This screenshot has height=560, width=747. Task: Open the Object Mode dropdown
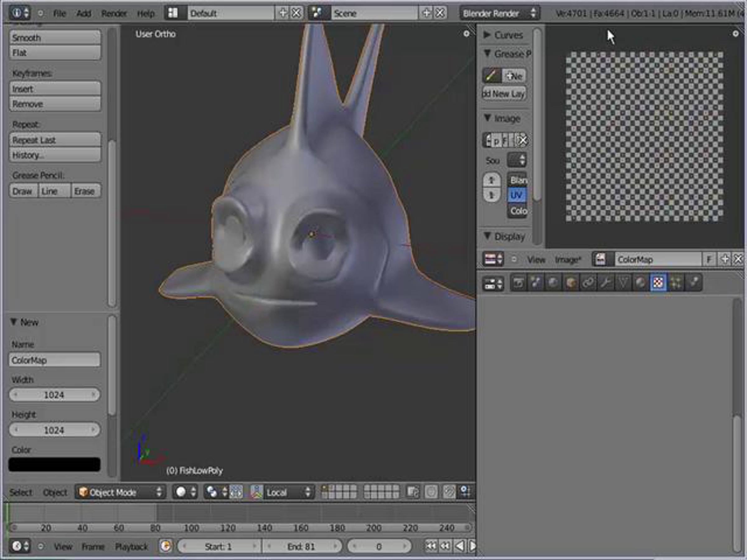tap(120, 492)
